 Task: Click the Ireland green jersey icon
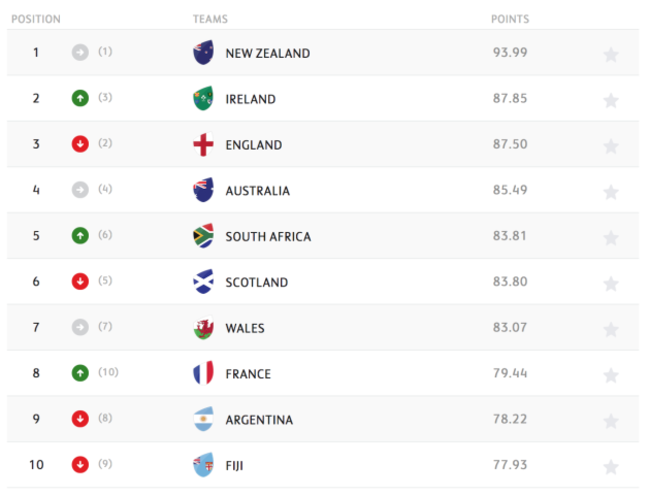pyautogui.click(x=203, y=99)
